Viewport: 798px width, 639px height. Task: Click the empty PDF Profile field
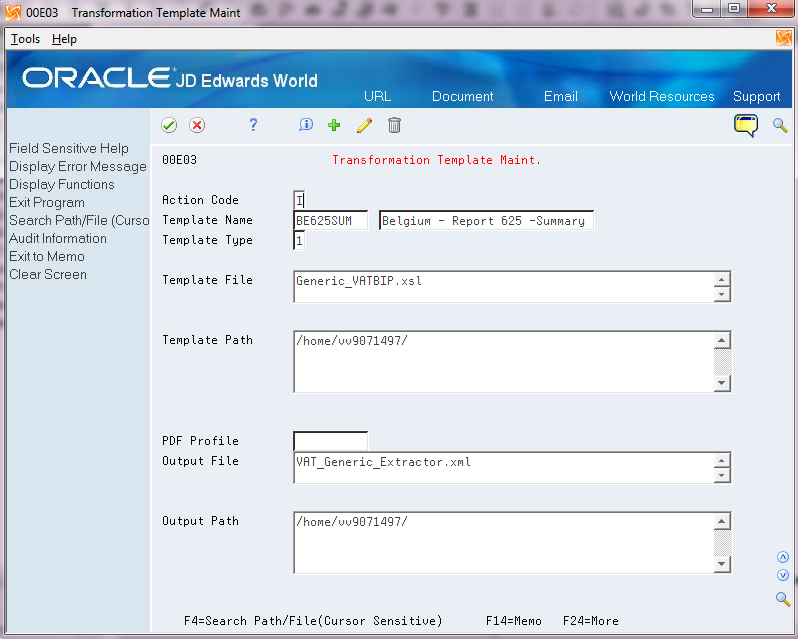[330, 441]
